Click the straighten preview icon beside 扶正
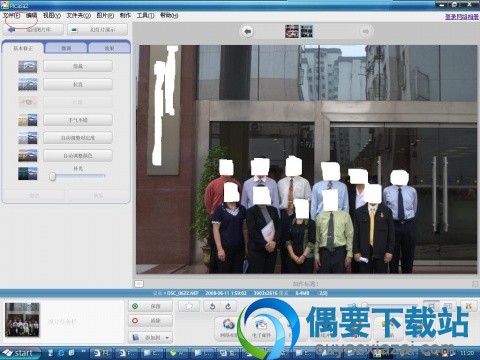Screen dimensions: 480x360 [28, 84]
